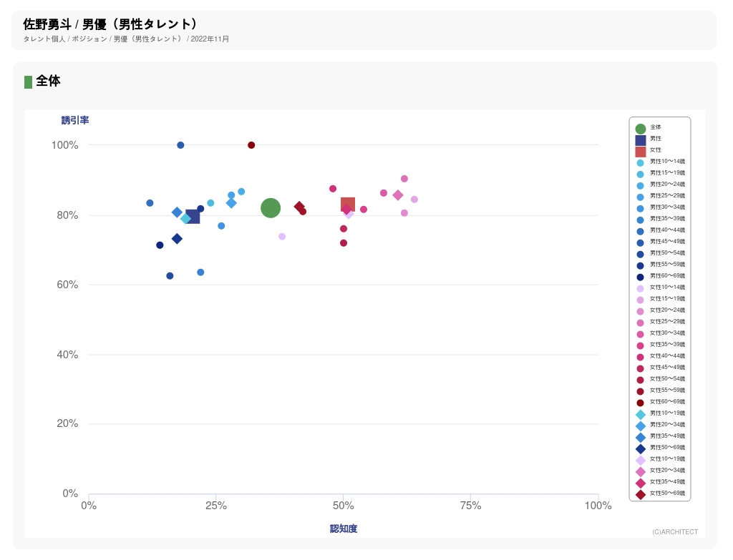The height and width of the screenshot is (560, 733).
Task: Click the 男性50〜69歳 diamond legend icon
Action: coord(641,449)
